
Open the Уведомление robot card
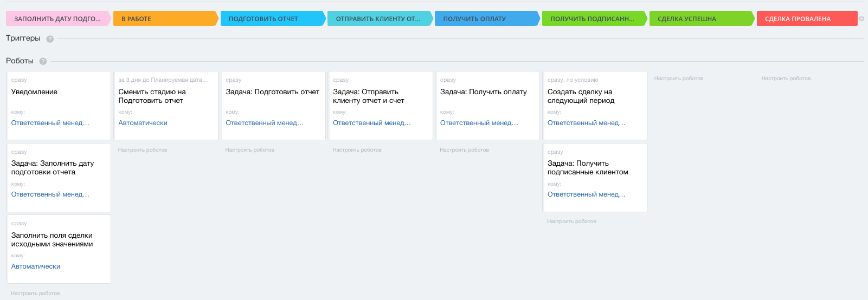(34, 92)
